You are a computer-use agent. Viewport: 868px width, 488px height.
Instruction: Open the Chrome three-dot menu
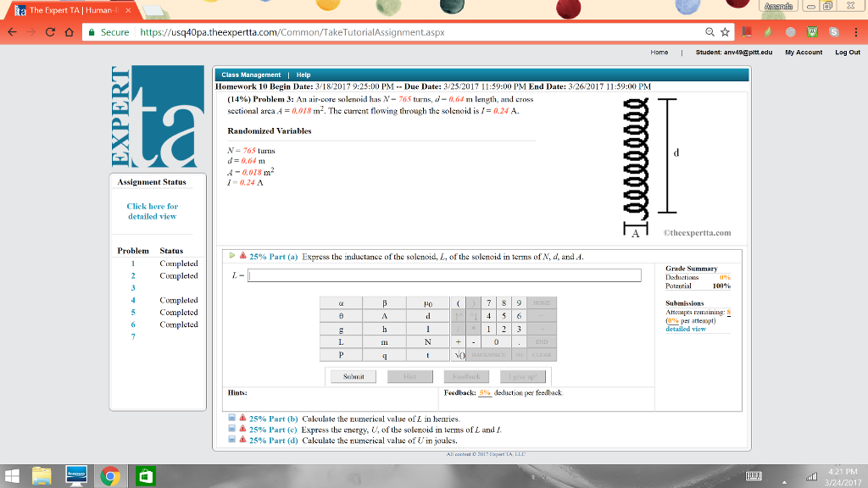pyautogui.click(x=855, y=32)
